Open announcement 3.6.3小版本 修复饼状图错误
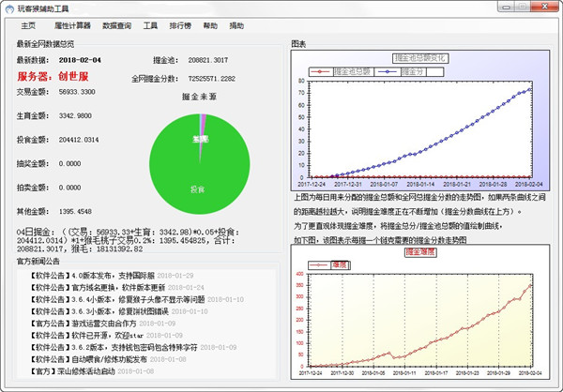This screenshot has height=392, width=563. [x=119, y=311]
